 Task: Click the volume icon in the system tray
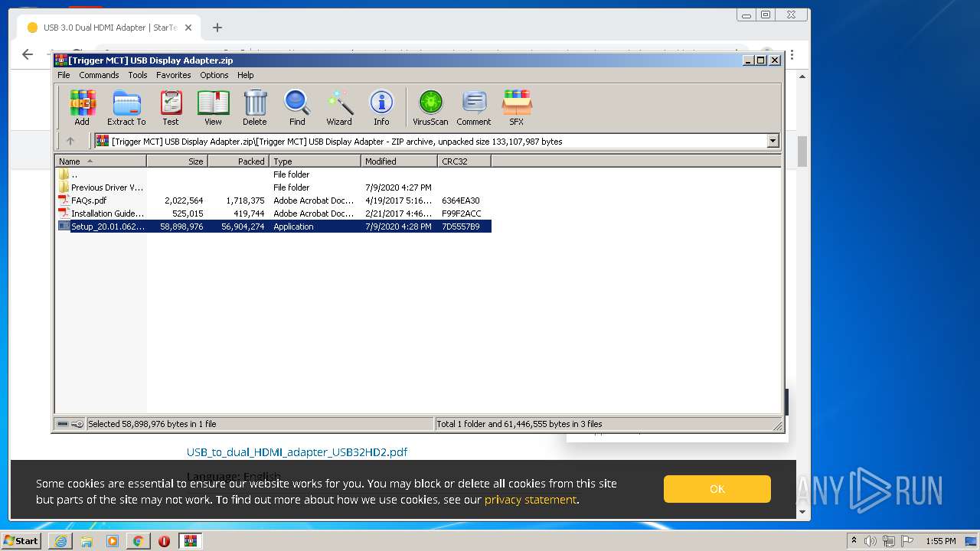871,541
